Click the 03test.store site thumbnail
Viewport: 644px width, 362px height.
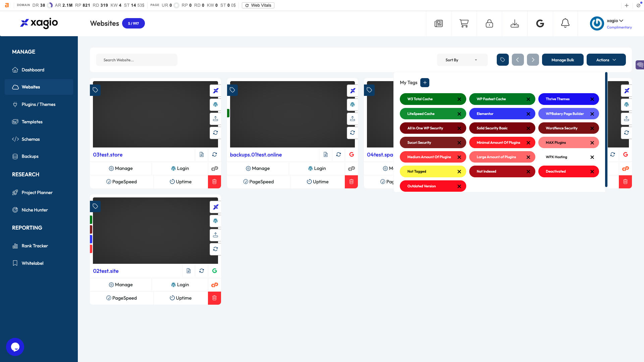click(x=155, y=114)
